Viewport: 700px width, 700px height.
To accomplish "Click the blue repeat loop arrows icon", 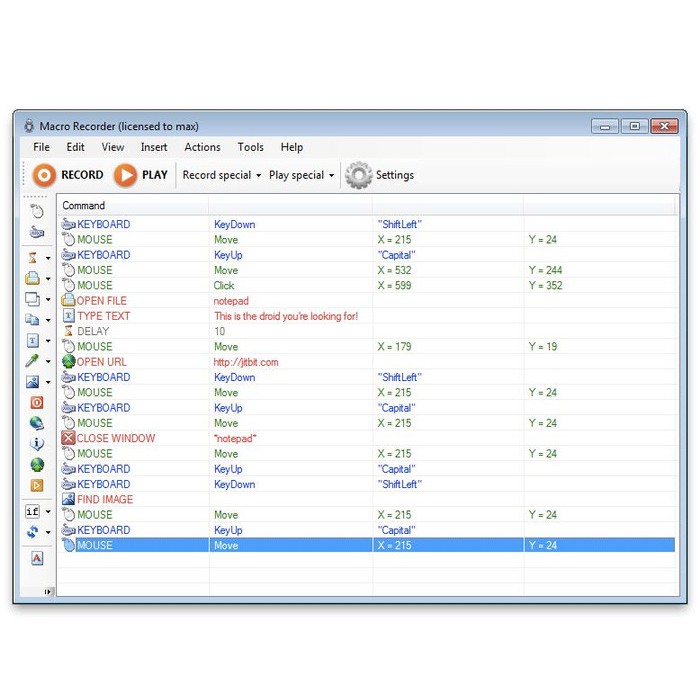I will point(33,532).
